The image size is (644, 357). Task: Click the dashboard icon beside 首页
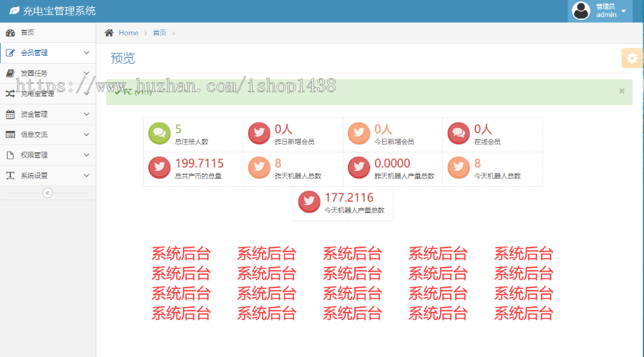pos(10,32)
